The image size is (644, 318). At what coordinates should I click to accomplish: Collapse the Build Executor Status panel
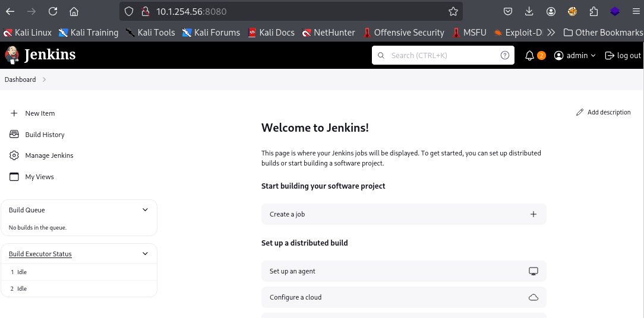coord(146,253)
